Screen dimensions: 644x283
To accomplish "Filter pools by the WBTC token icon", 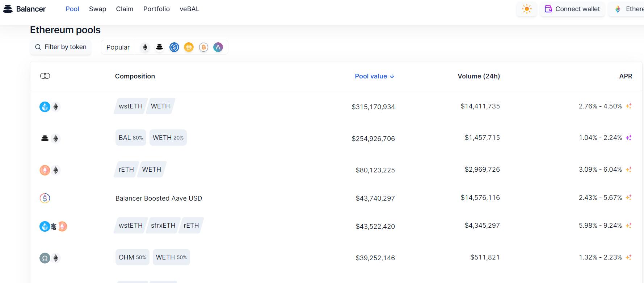I will click(x=203, y=47).
